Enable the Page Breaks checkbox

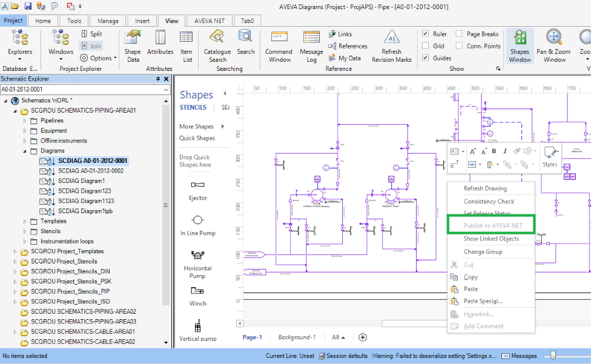[x=460, y=34]
